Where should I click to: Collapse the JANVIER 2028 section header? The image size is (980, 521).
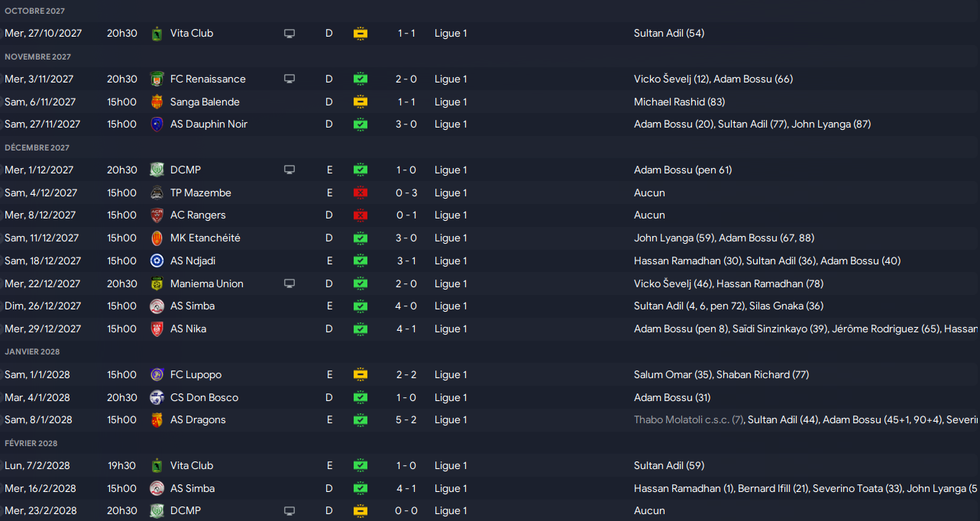32,352
